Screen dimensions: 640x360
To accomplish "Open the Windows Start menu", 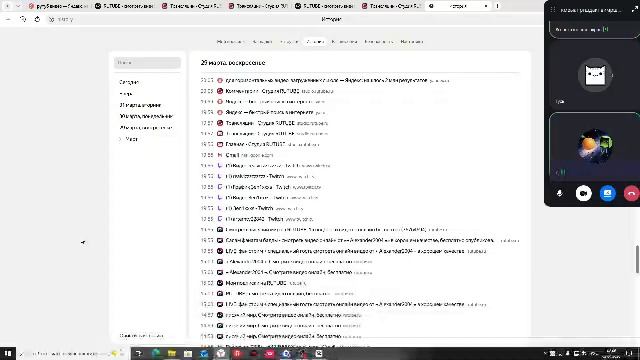I will click(x=8, y=353).
